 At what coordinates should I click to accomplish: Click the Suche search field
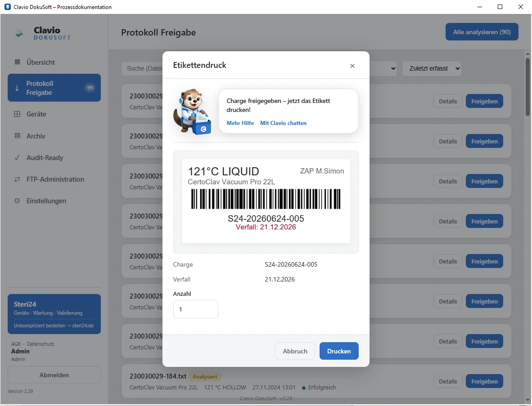pyautogui.click(x=142, y=68)
